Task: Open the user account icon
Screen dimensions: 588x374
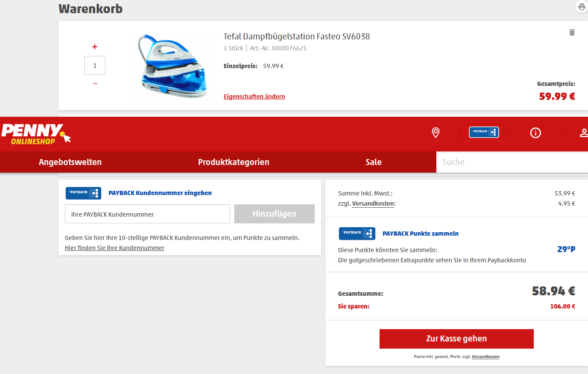Action: point(584,133)
